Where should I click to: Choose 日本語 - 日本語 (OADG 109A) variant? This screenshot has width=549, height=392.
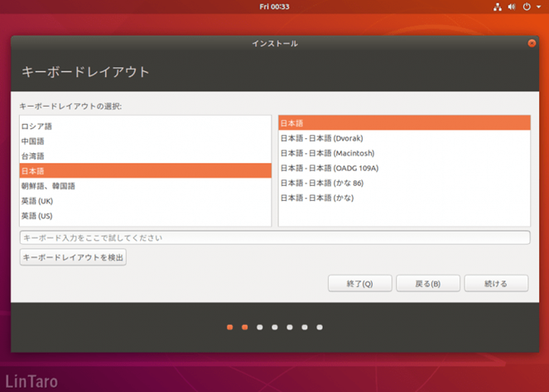point(404,168)
